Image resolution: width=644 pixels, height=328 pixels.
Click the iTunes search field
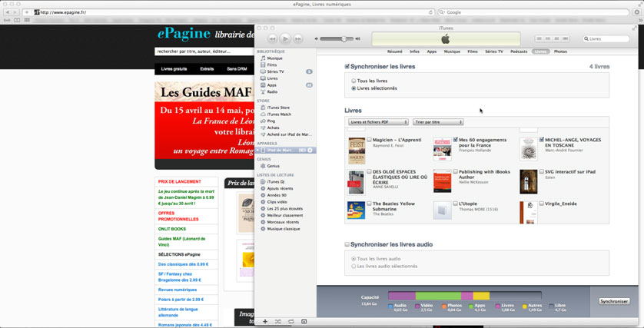click(x=606, y=38)
